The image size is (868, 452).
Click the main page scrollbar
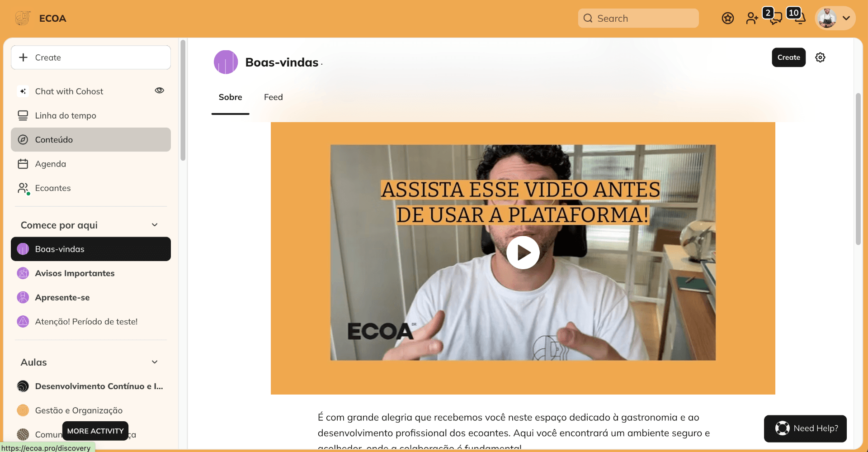[x=858, y=169]
